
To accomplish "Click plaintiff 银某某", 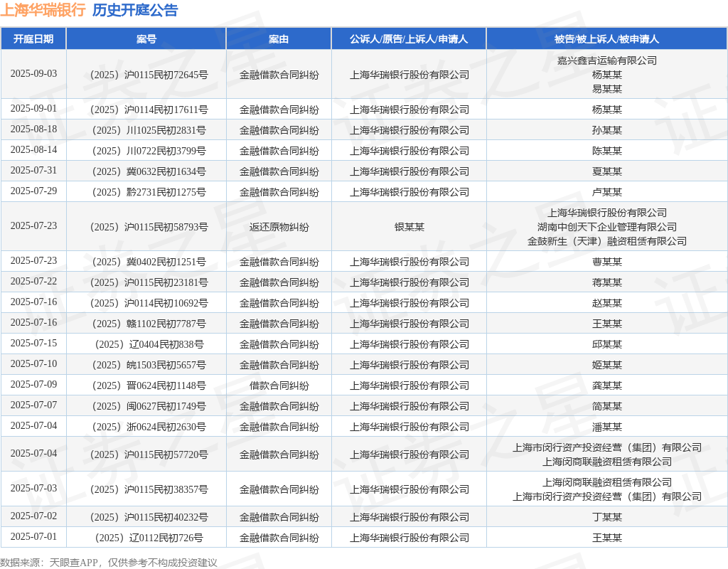I will coord(409,227).
